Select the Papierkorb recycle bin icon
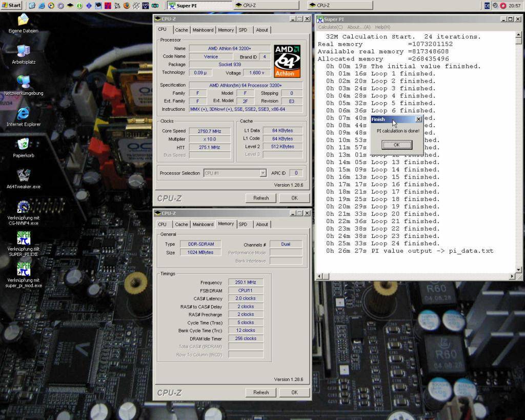 [x=23, y=144]
